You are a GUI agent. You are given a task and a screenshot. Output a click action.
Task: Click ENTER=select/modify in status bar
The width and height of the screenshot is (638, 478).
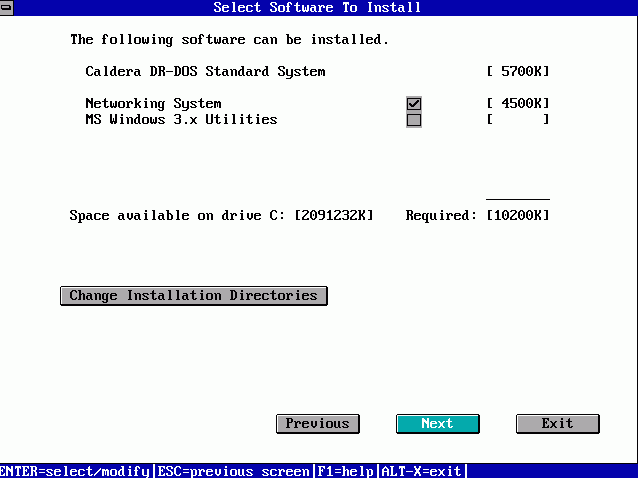(x=75, y=471)
